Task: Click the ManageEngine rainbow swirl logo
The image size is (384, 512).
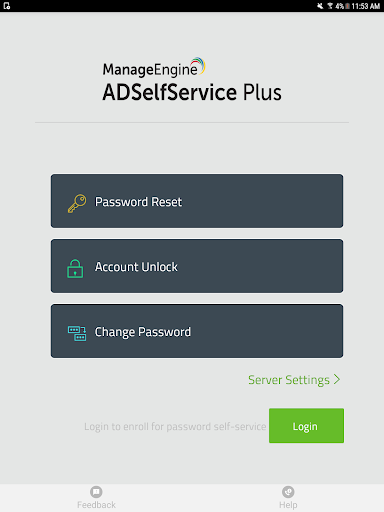Action: point(198,66)
